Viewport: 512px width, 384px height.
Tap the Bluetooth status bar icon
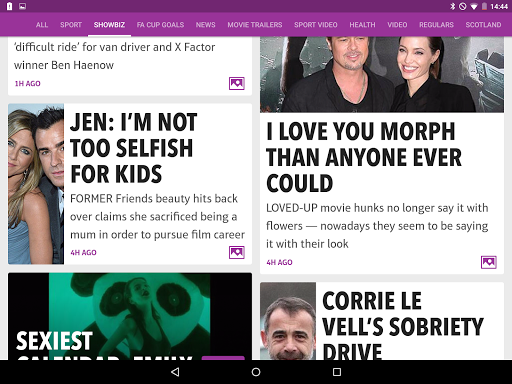(x=452, y=6)
